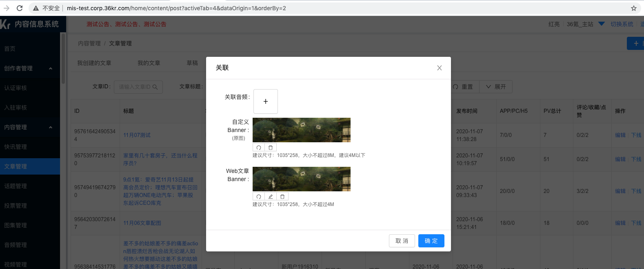Click the 自定义 Banner image thumbnail
This screenshot has width=644, height=269.
[301, 130]
